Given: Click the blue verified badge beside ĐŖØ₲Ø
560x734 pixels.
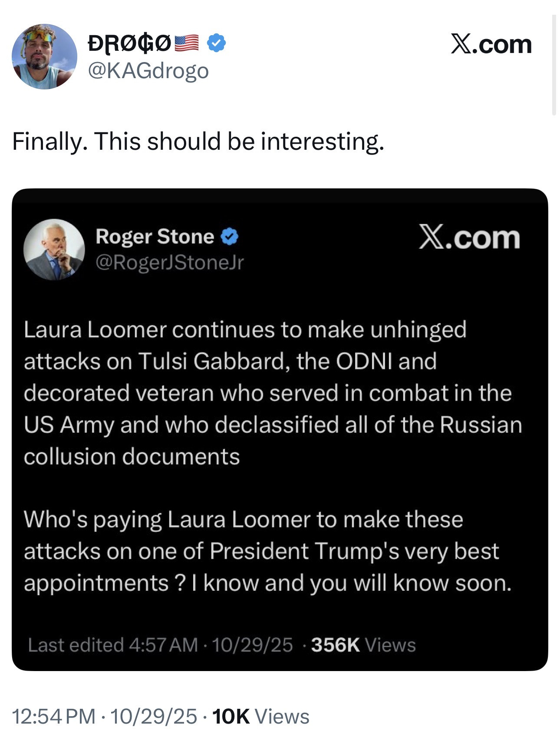Looking at the screenshot, I should 216,43.
